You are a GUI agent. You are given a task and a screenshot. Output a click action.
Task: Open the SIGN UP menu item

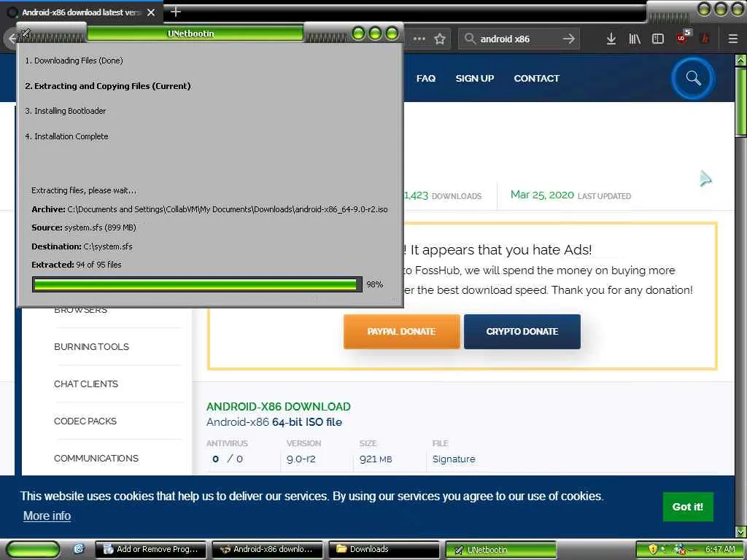[x=474, y=79]
